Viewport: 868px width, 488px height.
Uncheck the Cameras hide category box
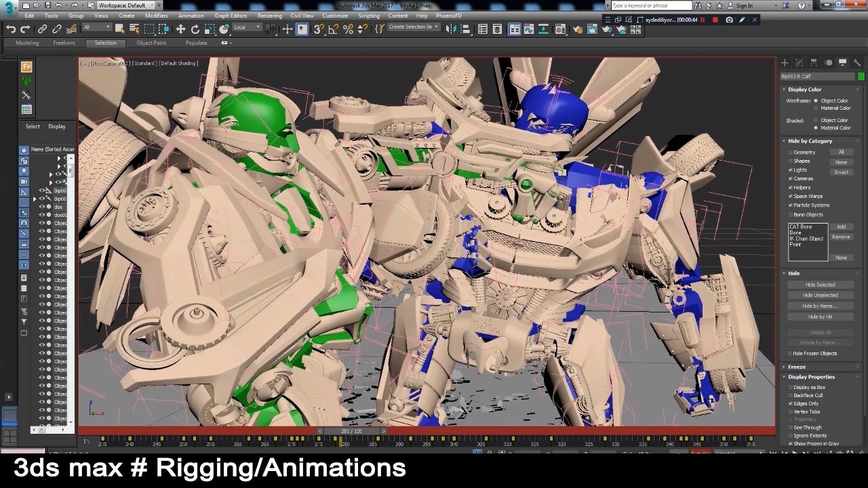click(791, 178)
